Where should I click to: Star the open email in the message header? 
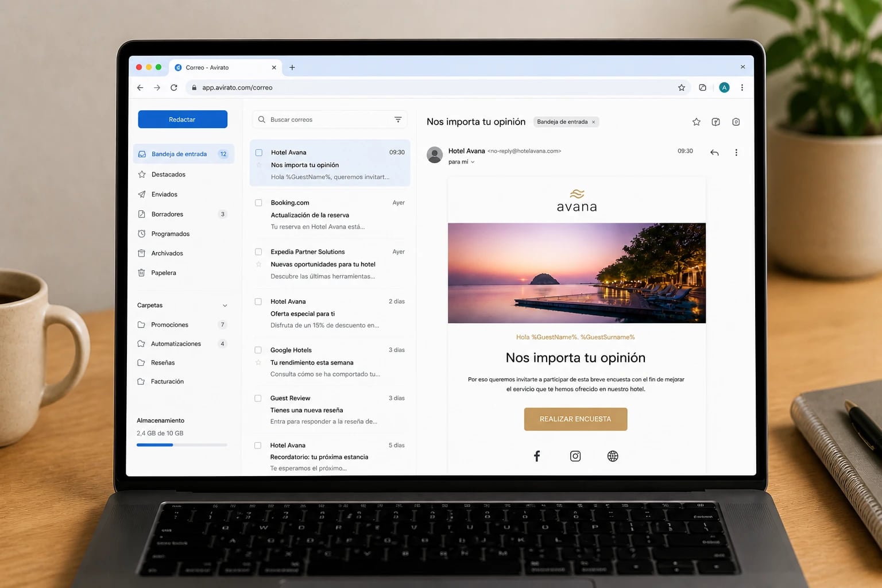697,122
